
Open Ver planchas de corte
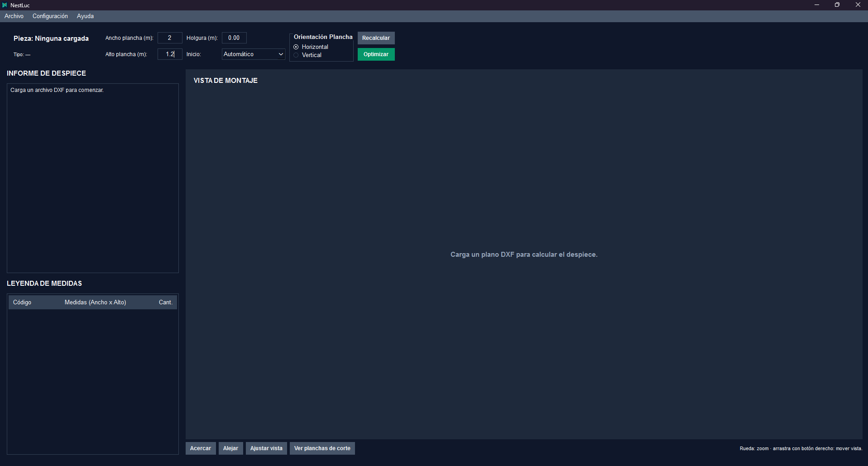pyautogui.click(x=322, y=448)
